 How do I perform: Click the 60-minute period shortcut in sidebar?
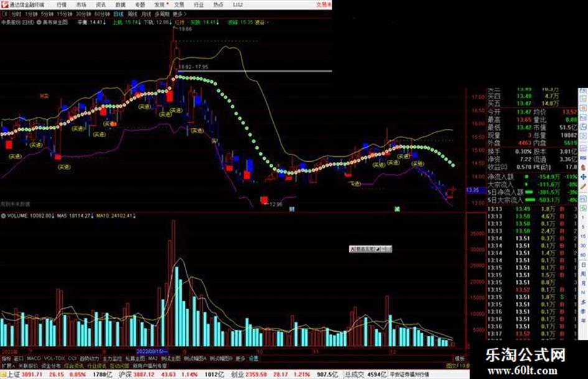pos(583,255)
